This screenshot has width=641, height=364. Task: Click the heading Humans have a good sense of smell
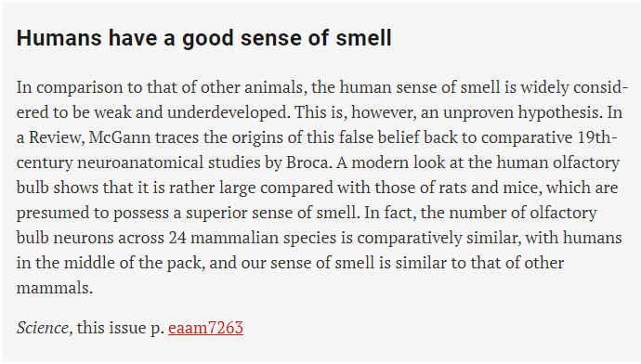[x=204, y=38]
